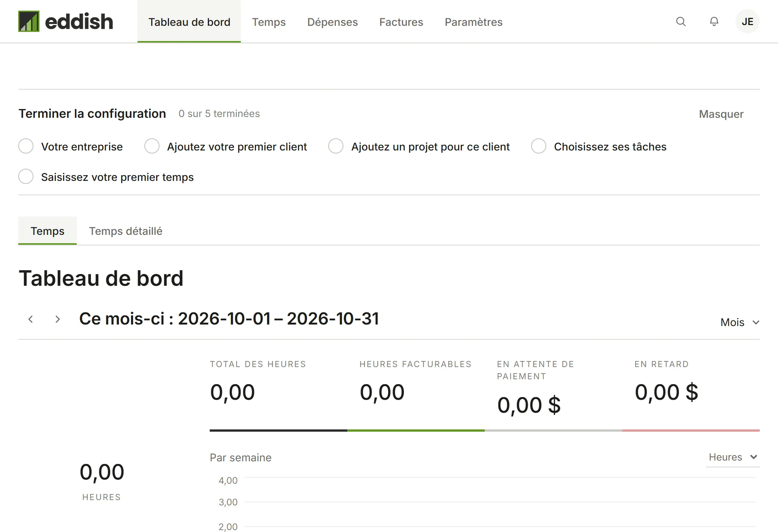Click 'Ajoutez votre premier client' label
Screen dimensions: 778x532
(x=237, y=147)
